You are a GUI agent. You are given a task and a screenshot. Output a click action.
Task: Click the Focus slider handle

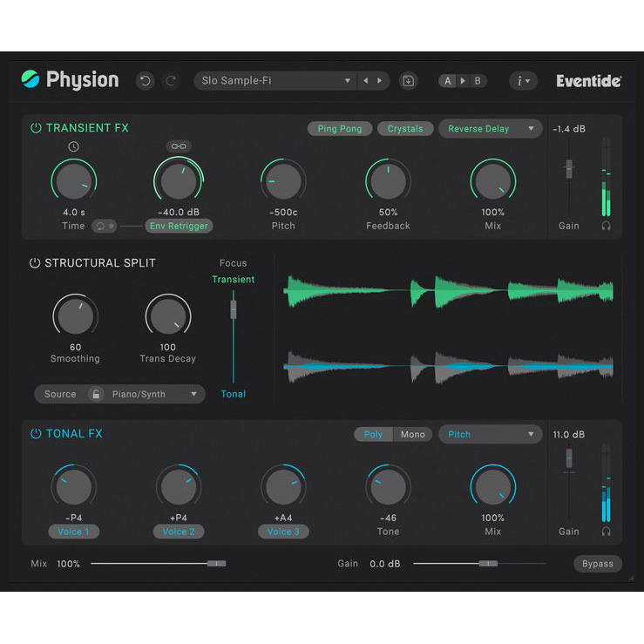point(234,309)
